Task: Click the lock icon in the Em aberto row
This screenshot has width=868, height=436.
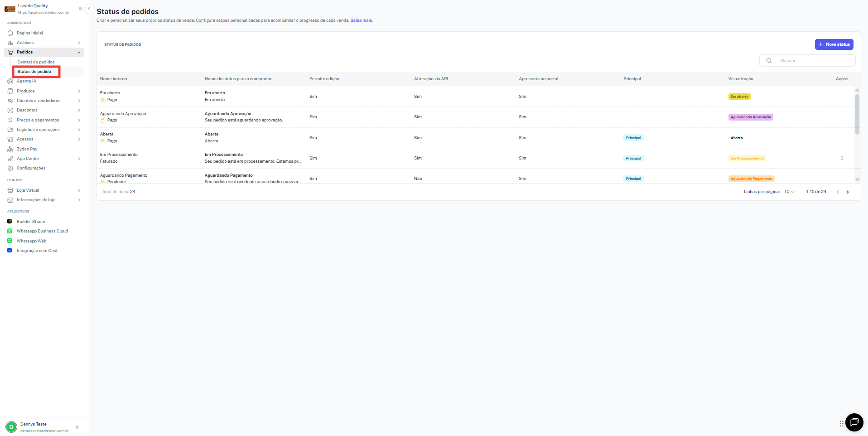Action: click(x=102, y=100)
